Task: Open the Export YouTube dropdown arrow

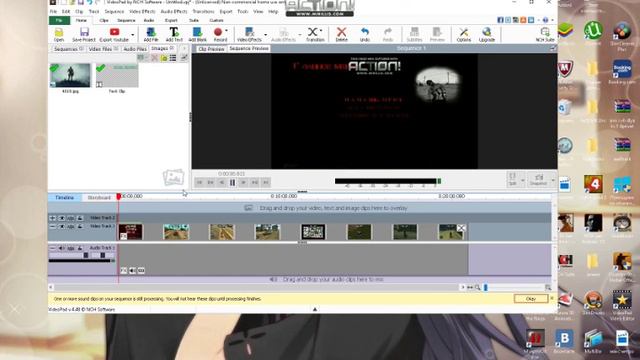Action: pos(132,34)
